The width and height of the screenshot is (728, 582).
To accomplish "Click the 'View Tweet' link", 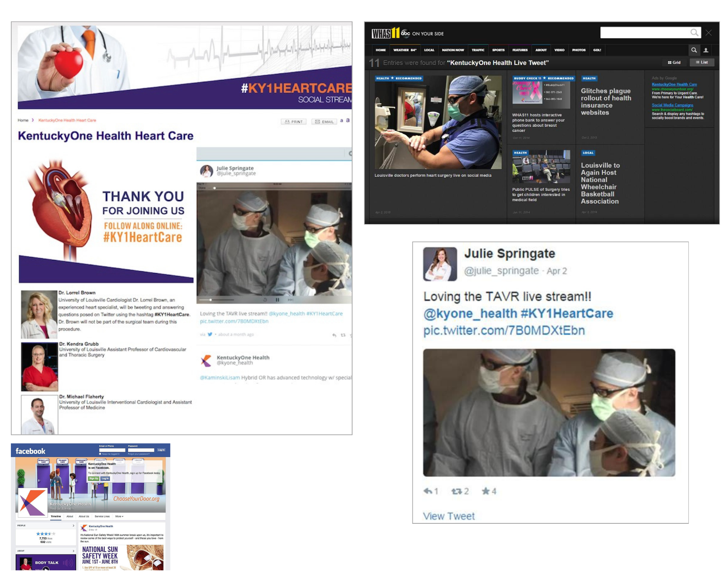I will (x=448, y=516).
